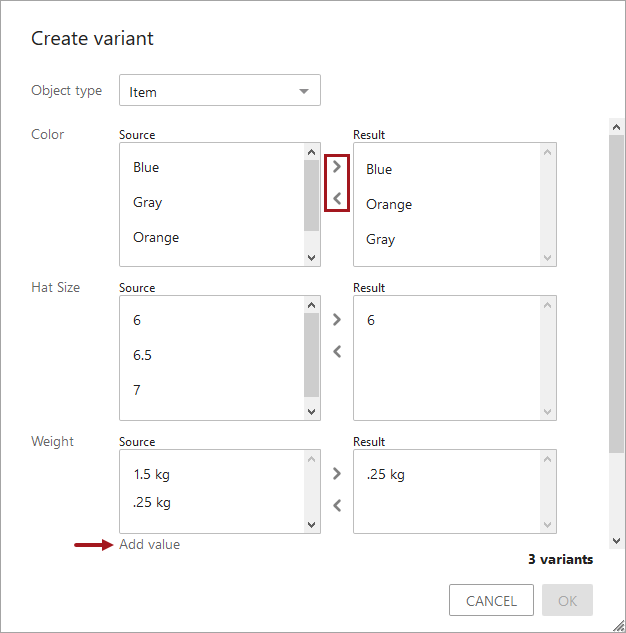Confirm with the OK button
Viewport: 626px width, 633px height.
point(567,600)
